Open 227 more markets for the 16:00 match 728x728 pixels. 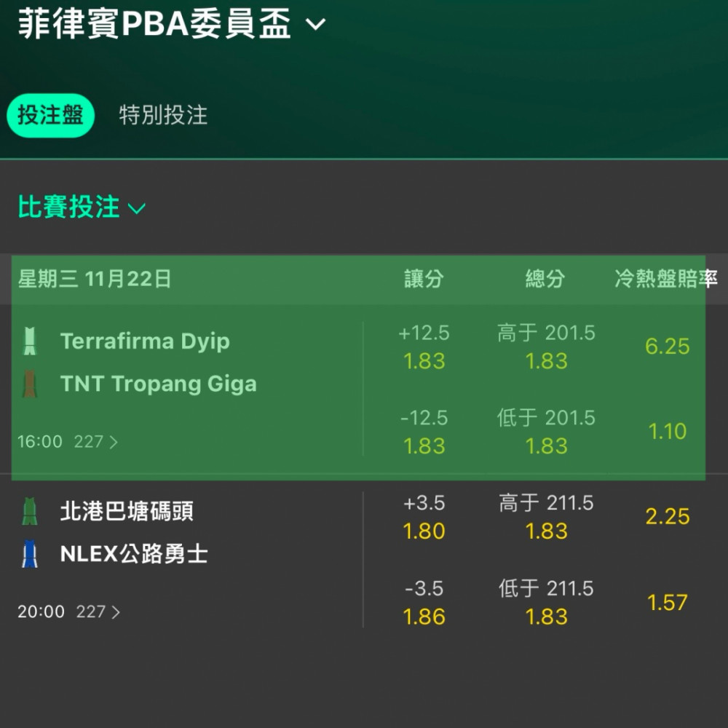tap(95, 442)
